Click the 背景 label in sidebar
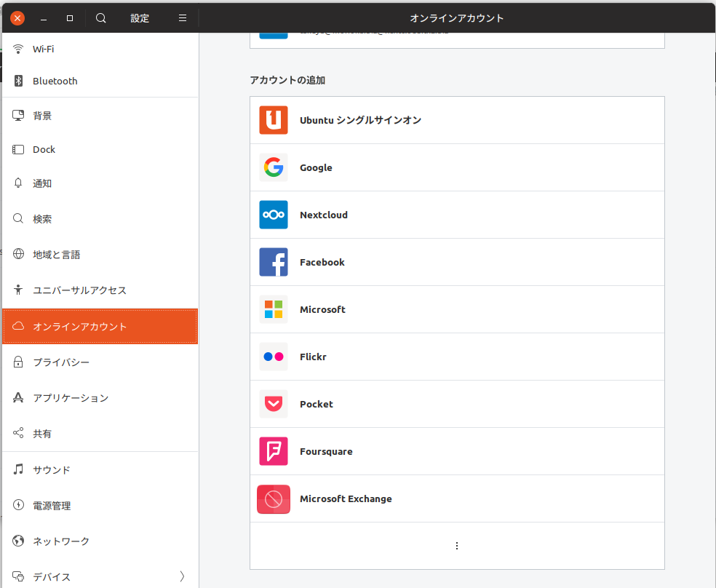 tap(42, 116)
